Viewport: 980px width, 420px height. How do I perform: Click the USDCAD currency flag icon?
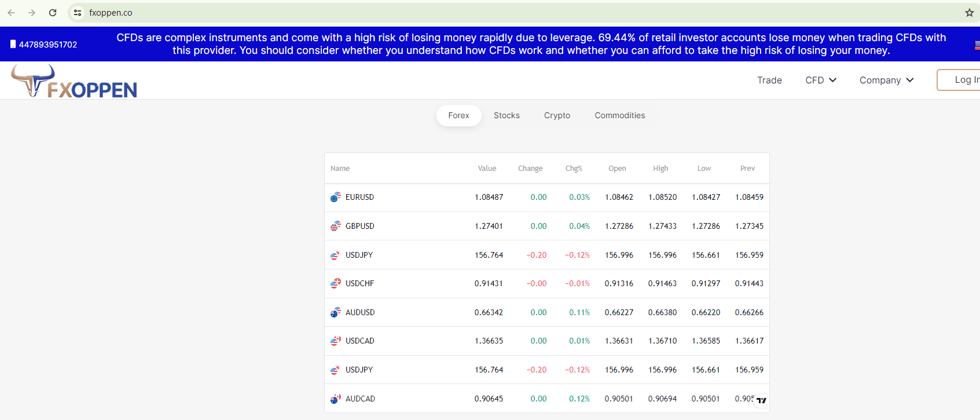coord(335,341)
